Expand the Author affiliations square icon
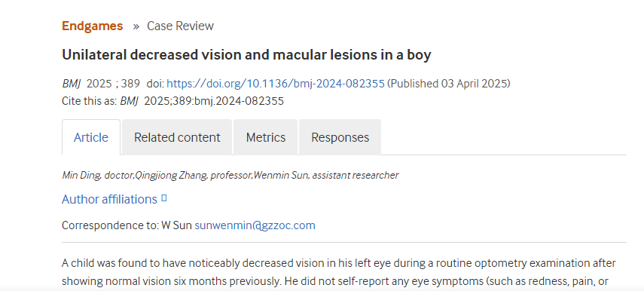This screenshot has height=291, width=644. coord(164,198)
